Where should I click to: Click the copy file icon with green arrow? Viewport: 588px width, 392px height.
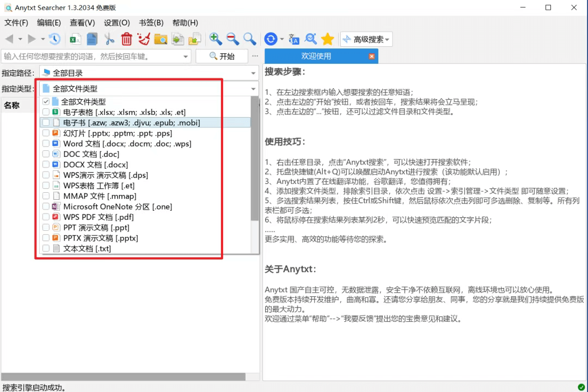tap(178, 39)
